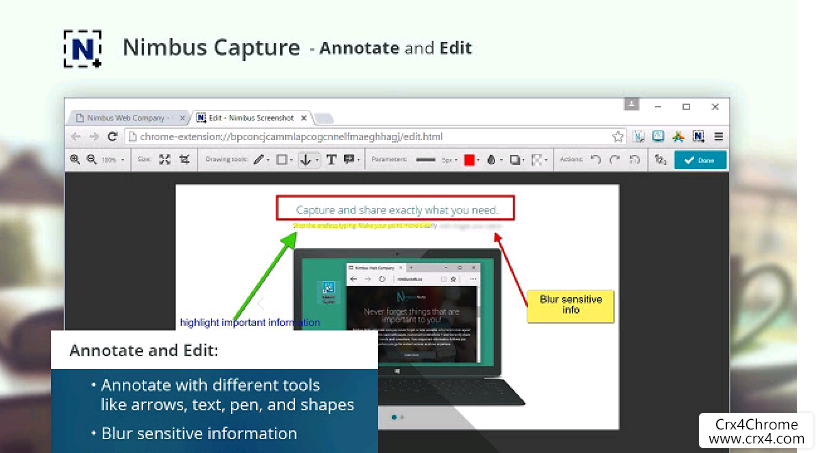818x453 pixels.
Task: Click the 'Drawing tools:' label
Action: pos(226,160)
